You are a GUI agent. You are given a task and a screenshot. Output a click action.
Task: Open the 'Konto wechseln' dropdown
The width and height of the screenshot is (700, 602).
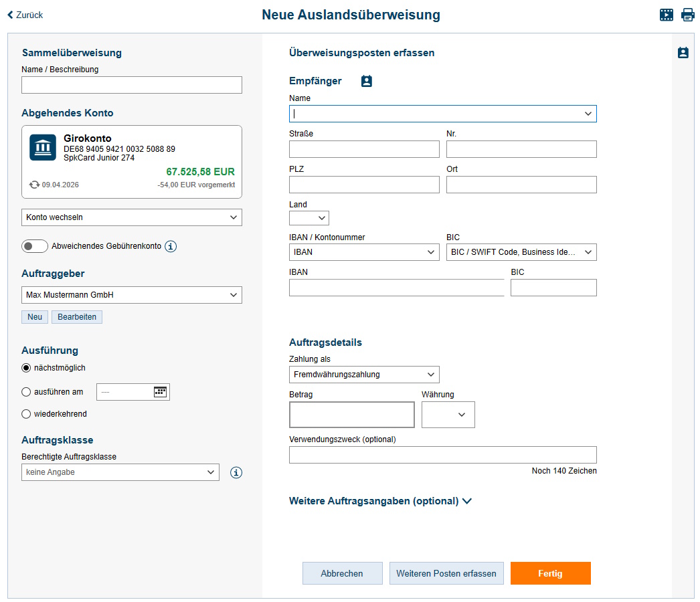pos(132,217)
